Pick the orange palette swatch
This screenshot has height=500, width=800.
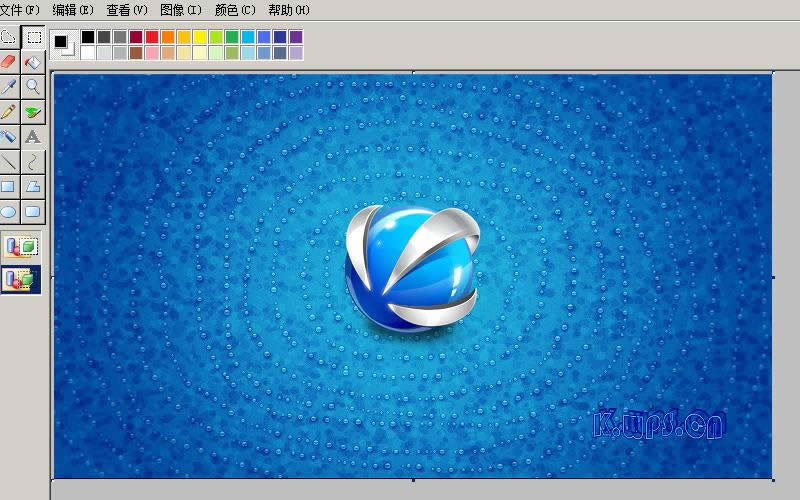click(x=168, y=37)
